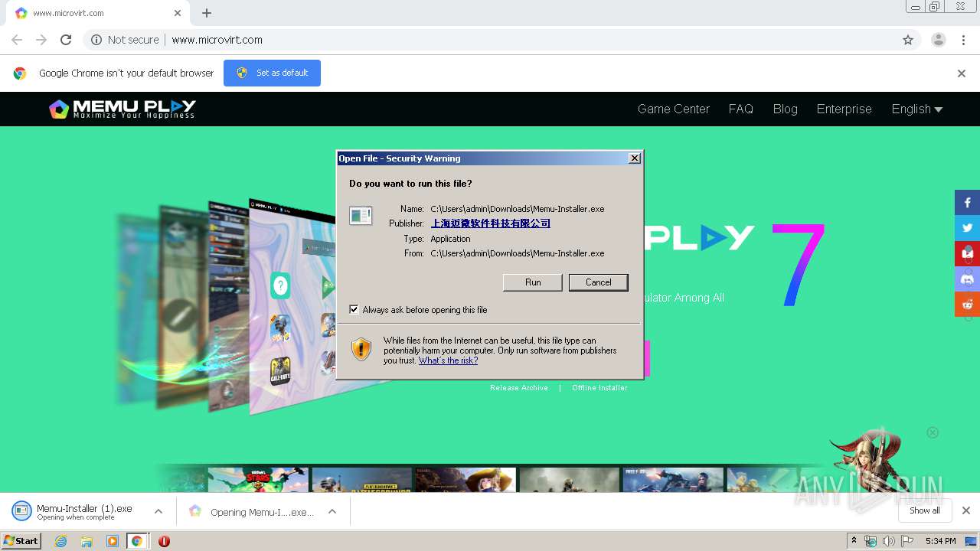Bookmark this page with the star icon
This screenshot has width=980, height=551.
[908, 40]
